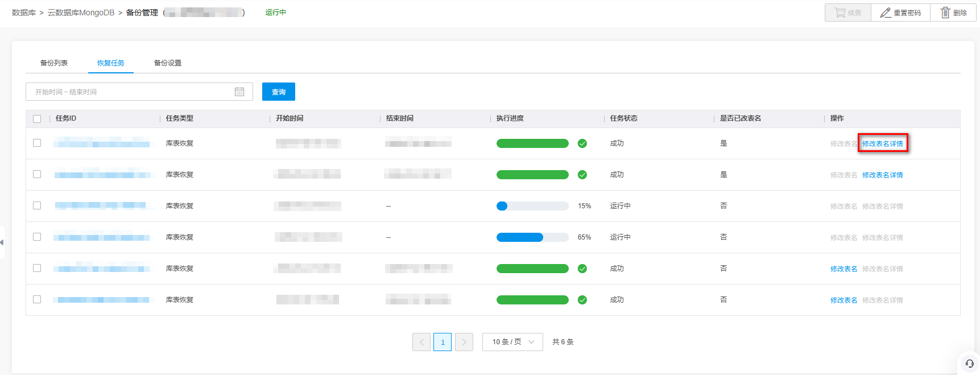Click 修改表名详情 in the first row
Viewport: 980px width, 375px height.
882,144
